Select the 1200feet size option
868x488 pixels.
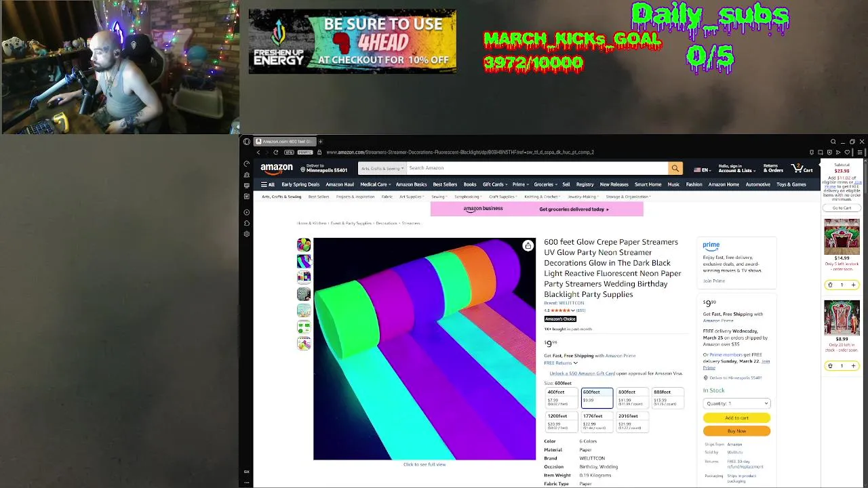click(561, 422)
